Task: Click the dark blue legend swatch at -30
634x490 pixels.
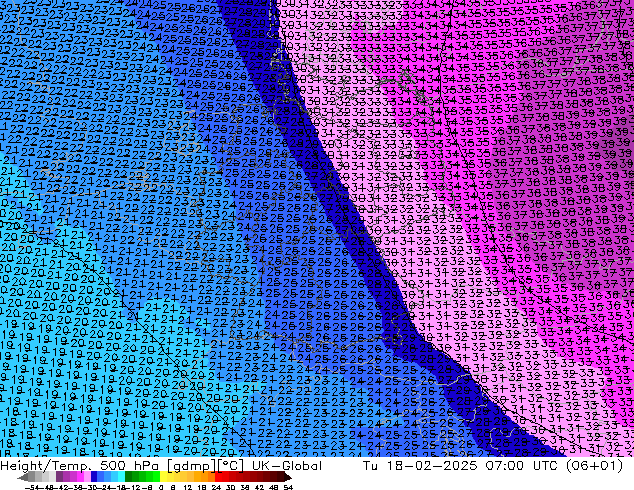Action: point(94,477)
